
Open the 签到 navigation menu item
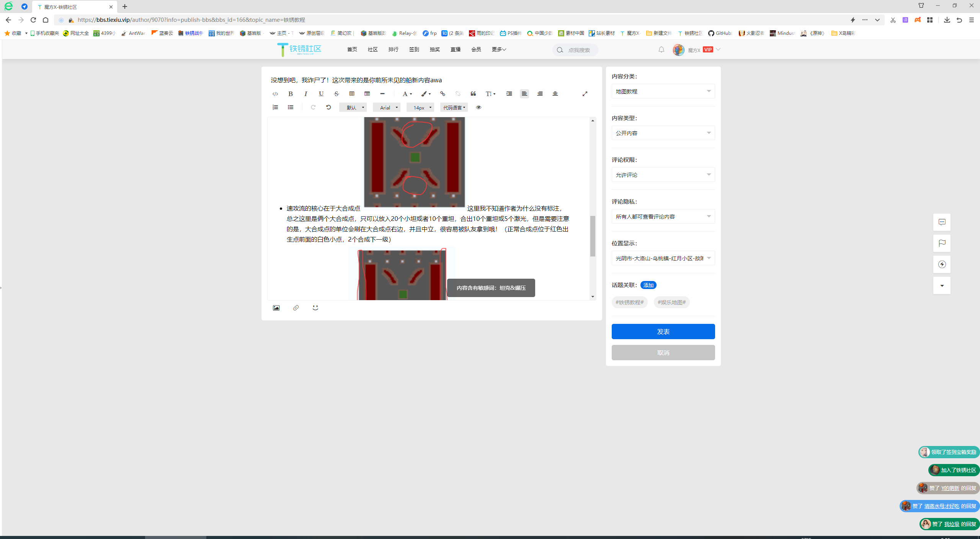pos(414,49)
